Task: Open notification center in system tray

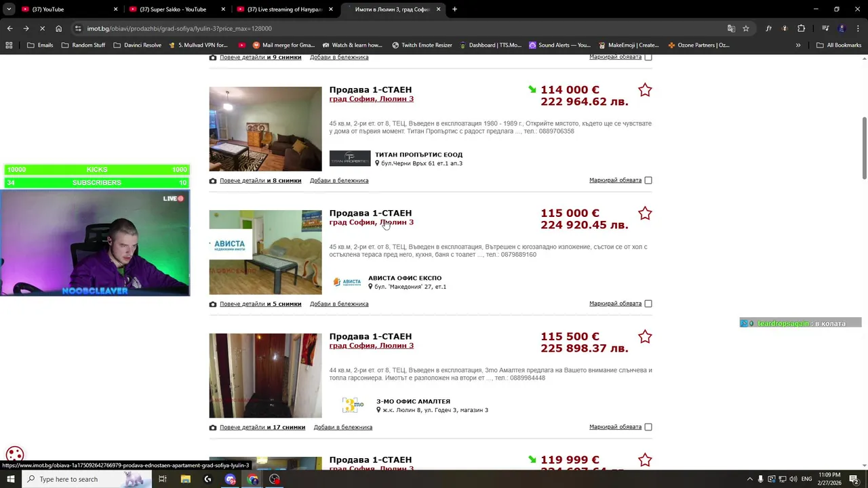Action: [x=854, y=479]
